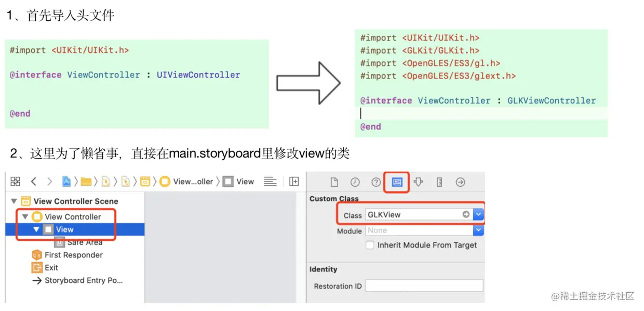Click @end in the left code block
The height and width of the screenshot is (311, 644).
(20, 113)
